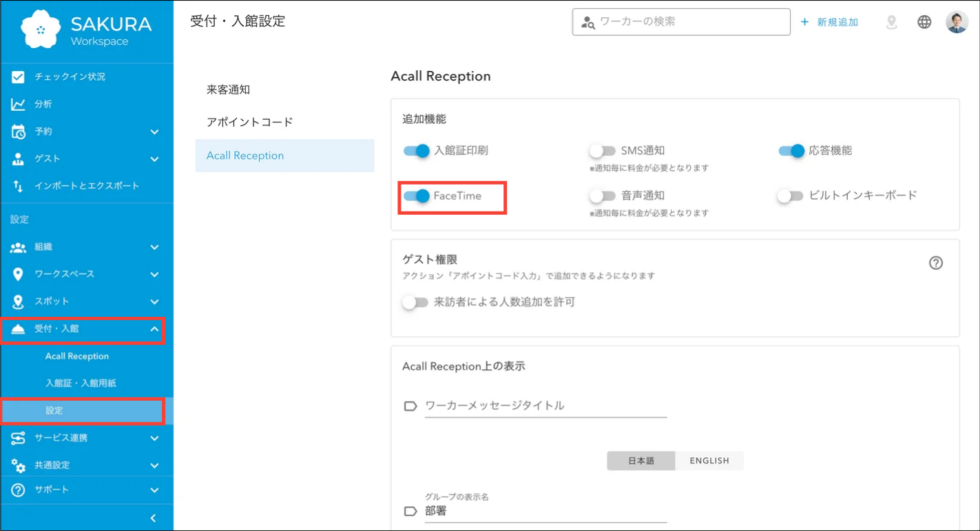The width and height of the screenshot is (980, 531).
Task: Expand the 予約 menu chevron
Action: 154,132
